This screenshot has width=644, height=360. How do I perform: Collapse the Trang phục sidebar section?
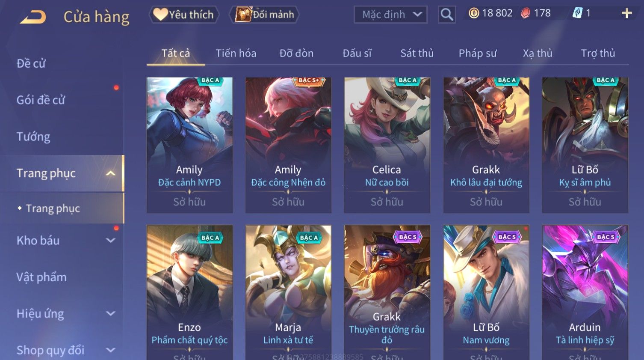(110, 173)
